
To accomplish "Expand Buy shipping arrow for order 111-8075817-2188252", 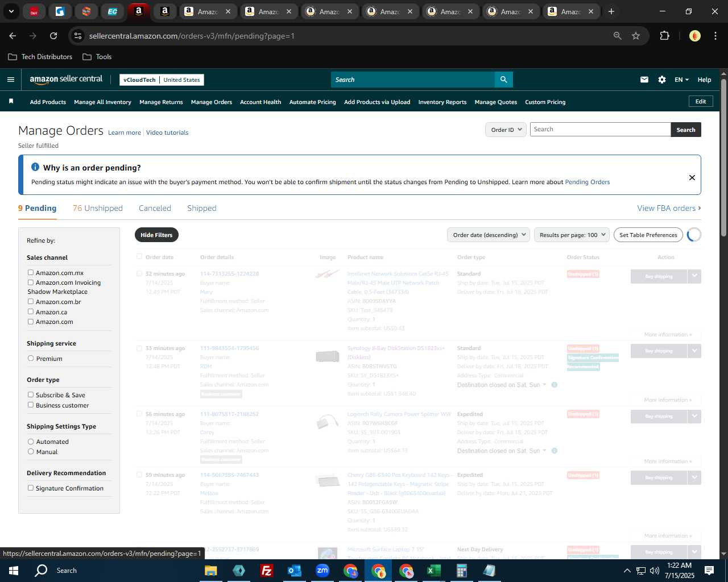I will 694,416.
